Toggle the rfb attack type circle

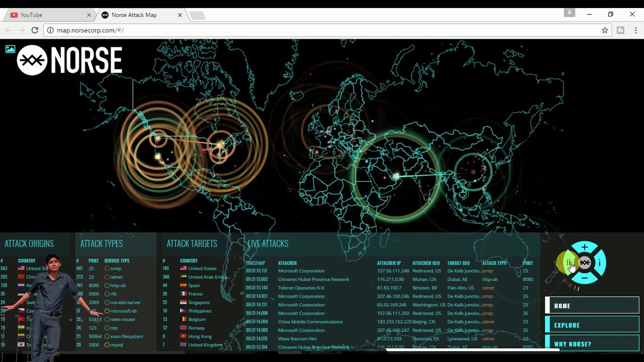[107, 294]
